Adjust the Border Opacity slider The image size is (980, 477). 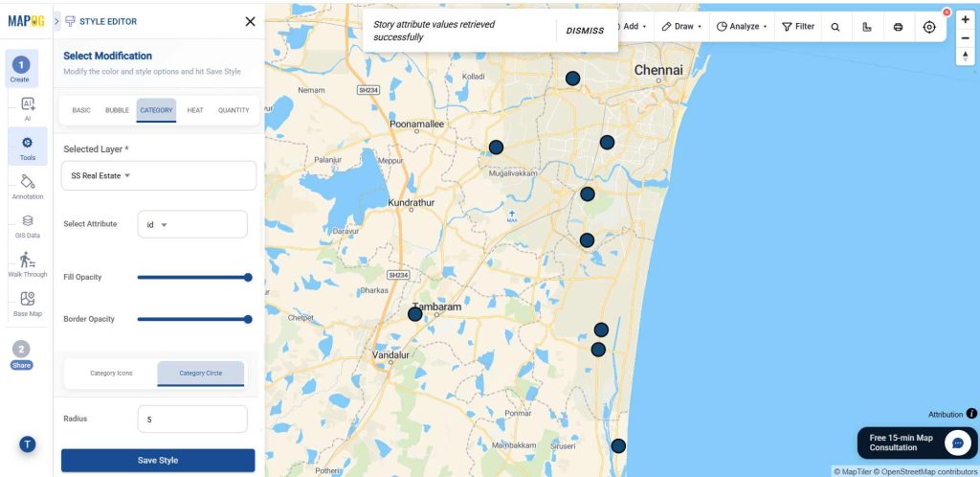click(x=194, y=319)
